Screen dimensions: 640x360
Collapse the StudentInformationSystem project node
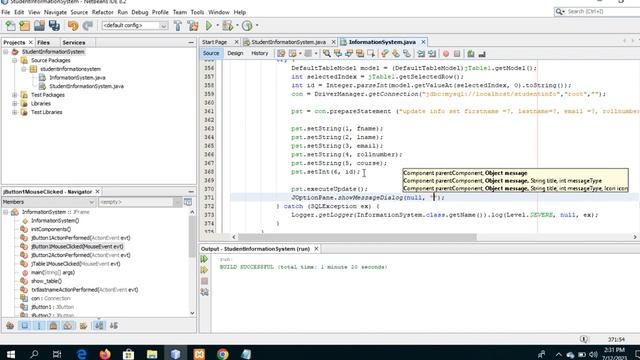pyautogui.click(x=5, y=52)
